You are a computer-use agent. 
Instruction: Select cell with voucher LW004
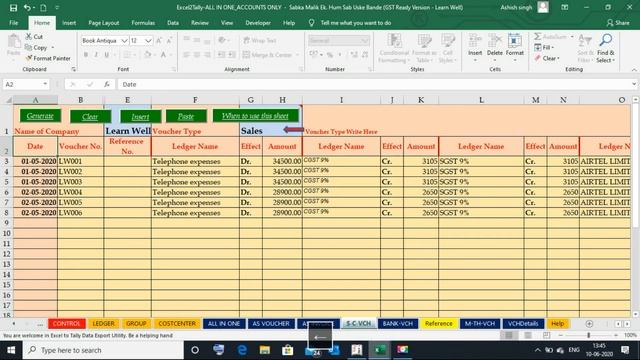[x=80, y=192]
